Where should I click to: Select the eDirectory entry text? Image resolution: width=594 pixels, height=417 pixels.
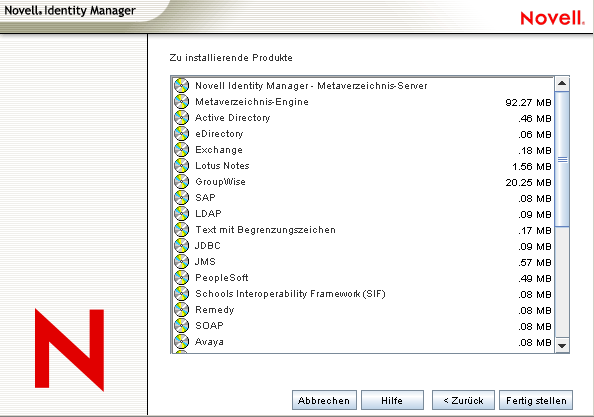[219, 134]
